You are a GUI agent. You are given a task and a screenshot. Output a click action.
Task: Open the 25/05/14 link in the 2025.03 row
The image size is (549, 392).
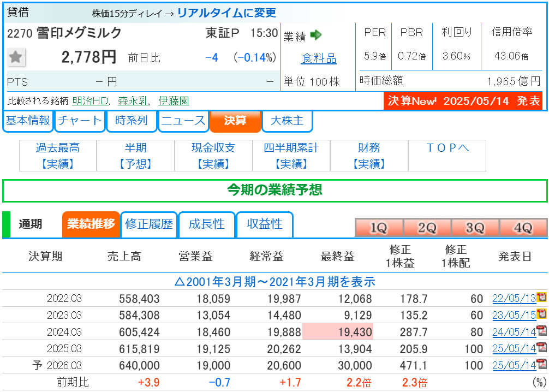[514, 349]
